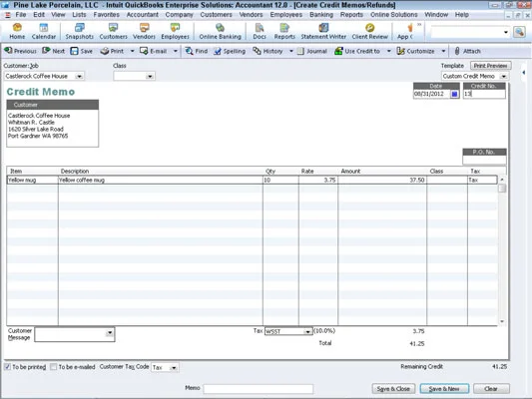Viewport: 532px width, 399px height.
Task: Open the Lists menu
Action: [x=79, y=15]
